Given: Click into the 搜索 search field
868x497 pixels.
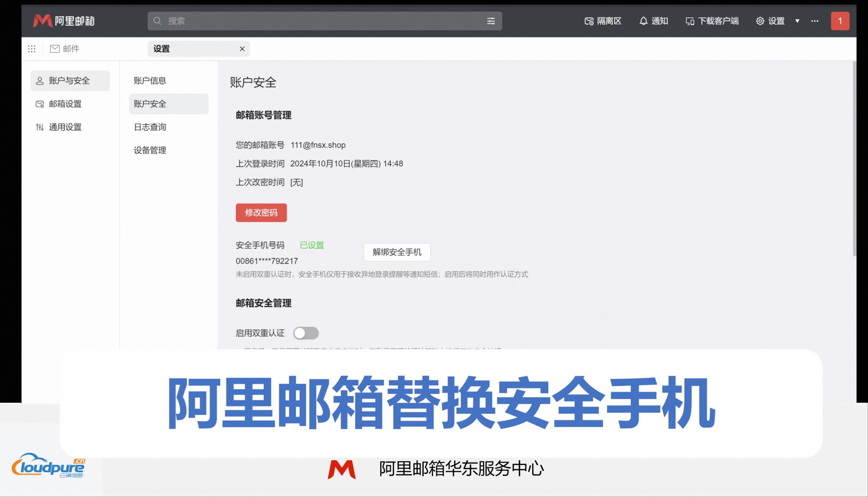Looking at the screenshot, I should tap(324, 21).
